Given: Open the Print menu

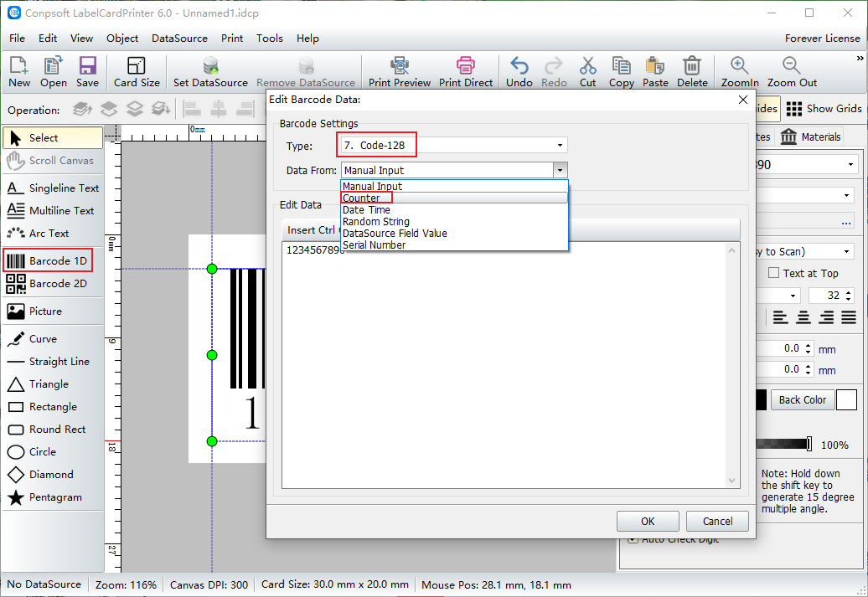Looking at the screenshot, I should click(232, 39).
